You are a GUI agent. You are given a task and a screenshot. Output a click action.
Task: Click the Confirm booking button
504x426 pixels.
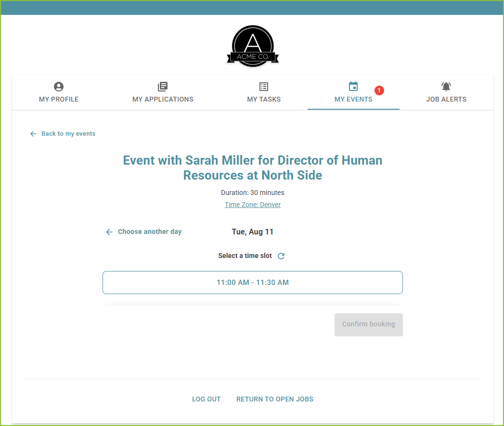click(x=368, y=325)
